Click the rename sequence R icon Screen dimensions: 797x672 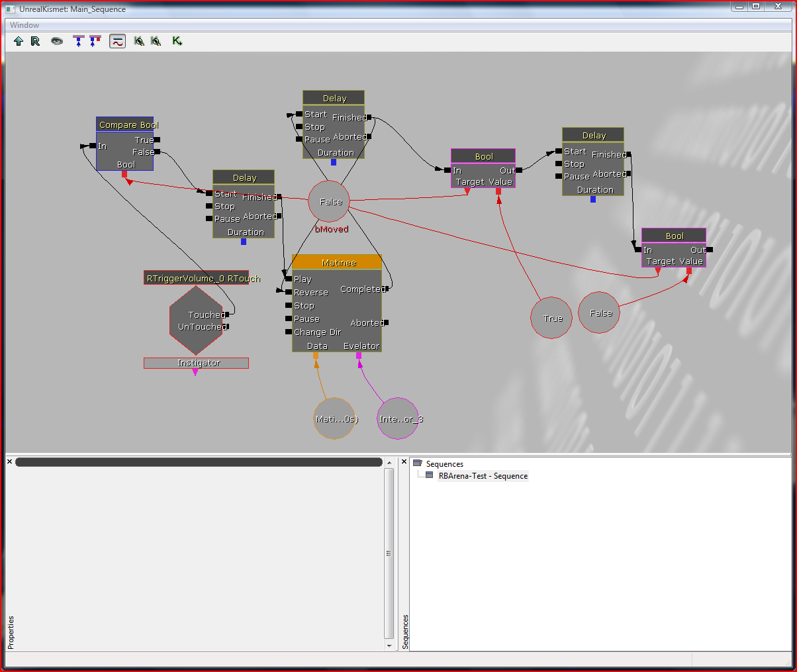pos(35,41)
